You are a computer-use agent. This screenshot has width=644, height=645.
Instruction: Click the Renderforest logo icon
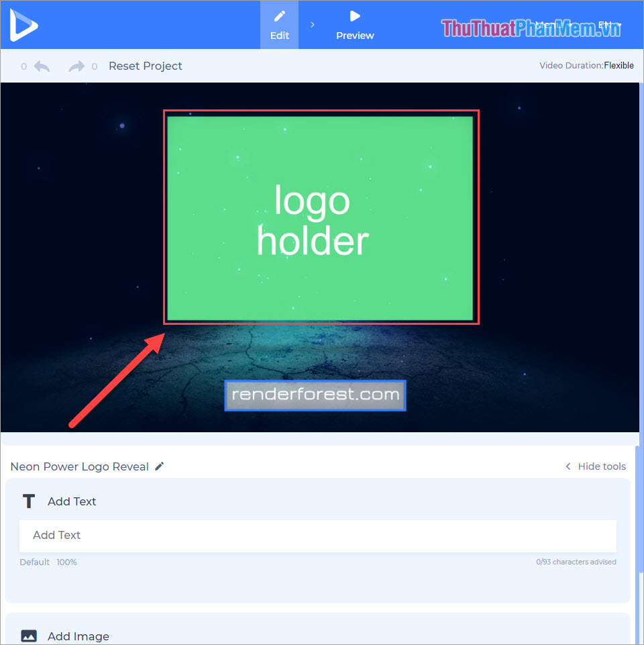tap(23, 24)
